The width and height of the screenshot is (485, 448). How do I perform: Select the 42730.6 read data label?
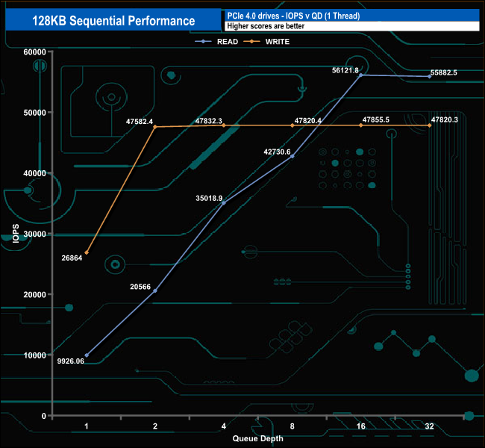(277, 152)
